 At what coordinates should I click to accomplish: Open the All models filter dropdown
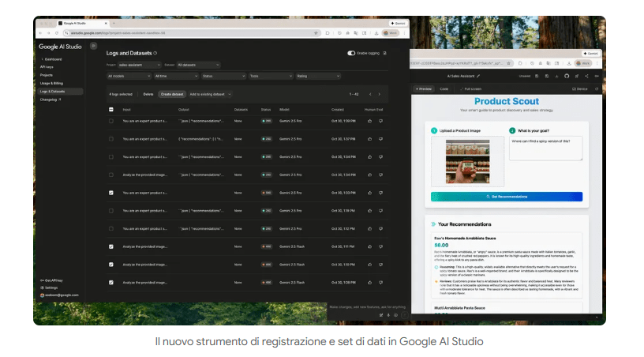[129, 76]
